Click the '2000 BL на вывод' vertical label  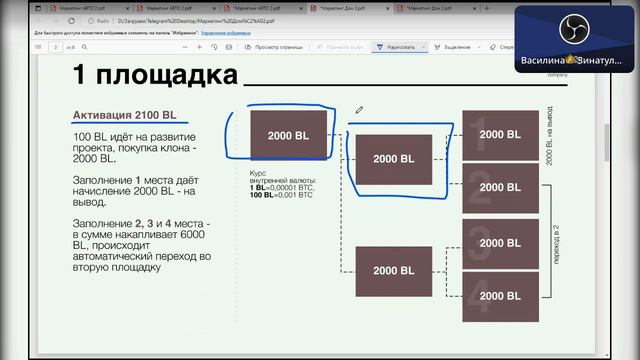click(549, 136)
